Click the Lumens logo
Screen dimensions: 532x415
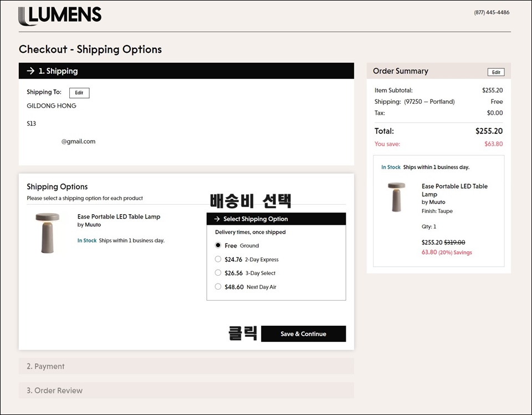click(x=60, y=16)
